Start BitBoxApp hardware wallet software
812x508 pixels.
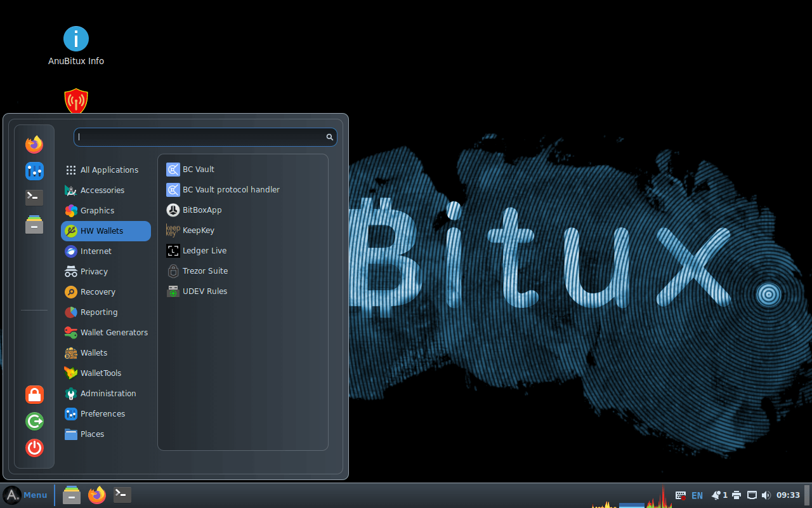(x=202, y=210)
